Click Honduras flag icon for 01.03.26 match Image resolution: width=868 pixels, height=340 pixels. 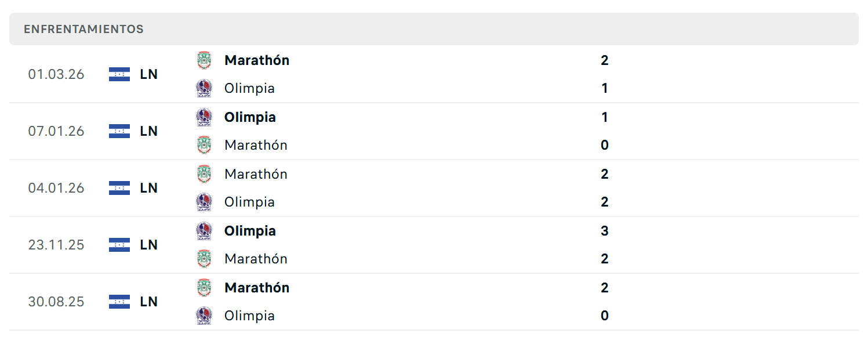[119, 74]
